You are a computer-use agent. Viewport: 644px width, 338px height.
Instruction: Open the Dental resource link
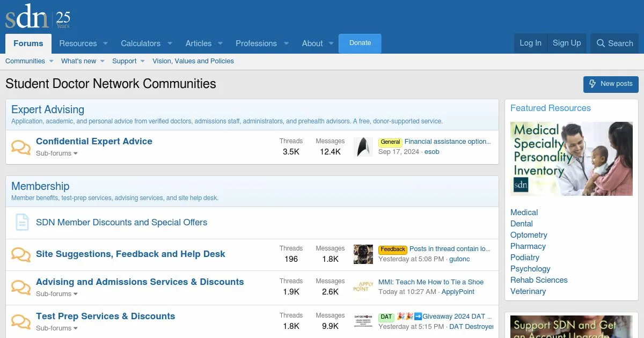[x=522, y=224]
